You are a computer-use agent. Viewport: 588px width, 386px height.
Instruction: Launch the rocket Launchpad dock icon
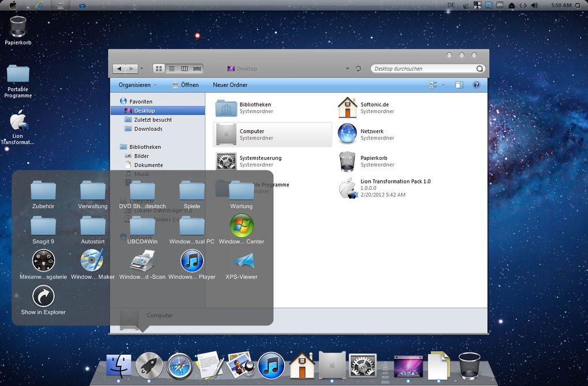click(149, 366)
